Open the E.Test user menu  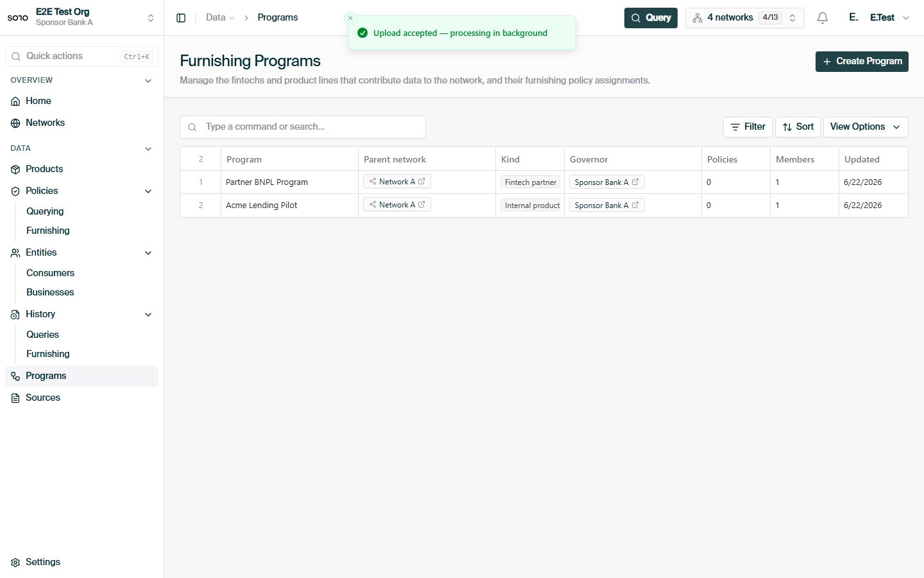(x=879, y=18)
